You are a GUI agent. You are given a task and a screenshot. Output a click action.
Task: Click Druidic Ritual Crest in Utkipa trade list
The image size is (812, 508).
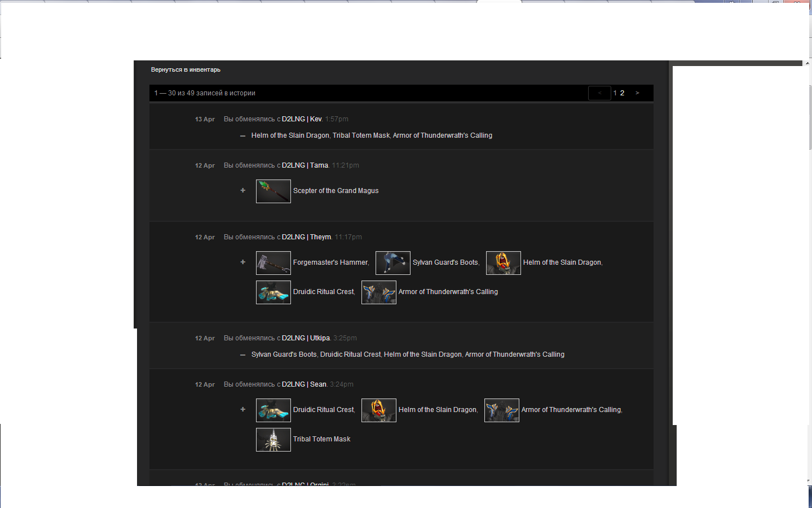click(x=350, y=354)
